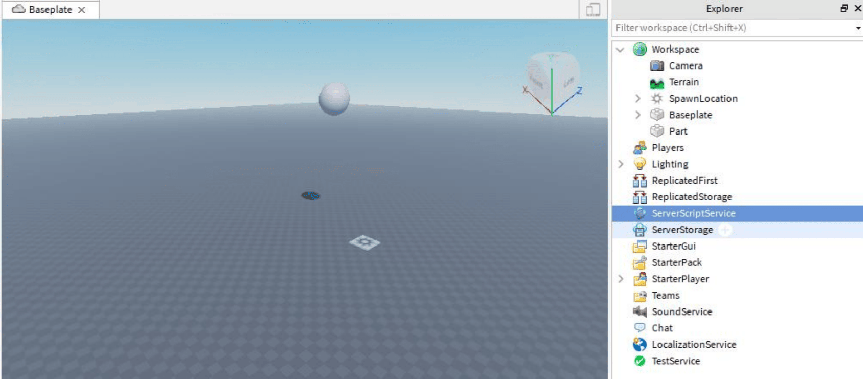Expand the SpawnLocation node
The image size is (868, 379).
tap(637, 98)
